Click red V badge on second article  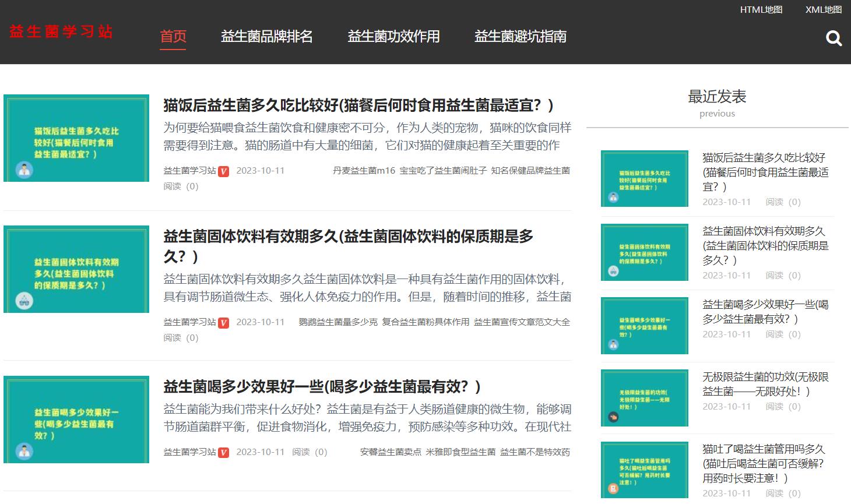point(223,323)
